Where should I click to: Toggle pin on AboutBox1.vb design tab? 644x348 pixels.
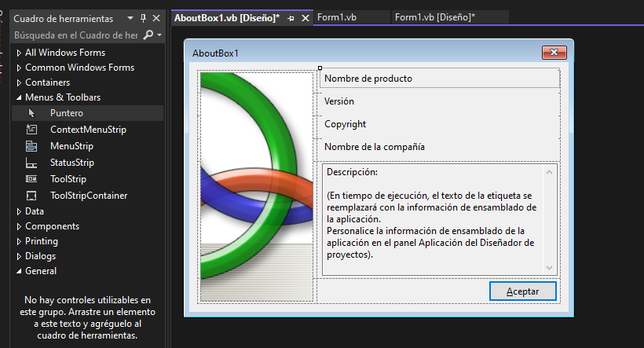click(291, 17)
